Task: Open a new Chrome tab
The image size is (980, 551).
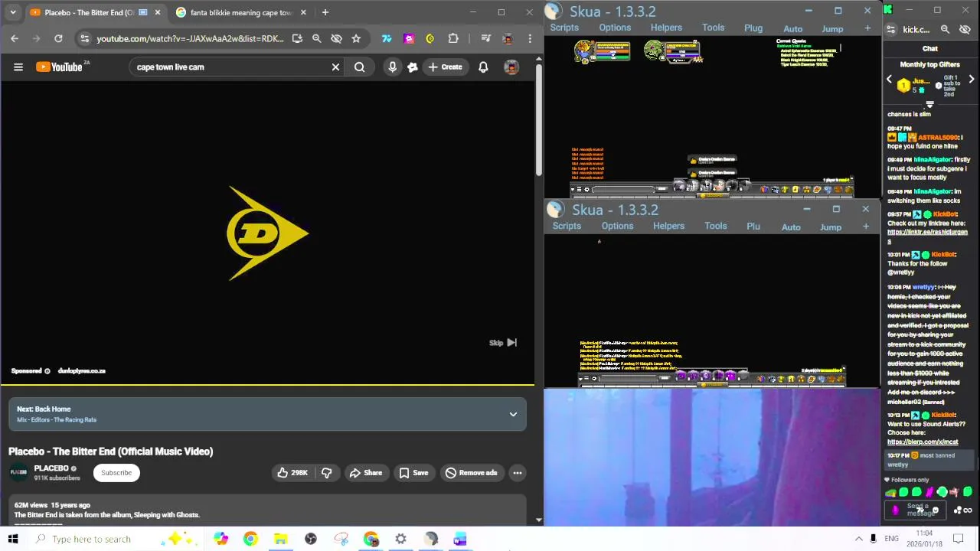Action: tap(325, 12)
